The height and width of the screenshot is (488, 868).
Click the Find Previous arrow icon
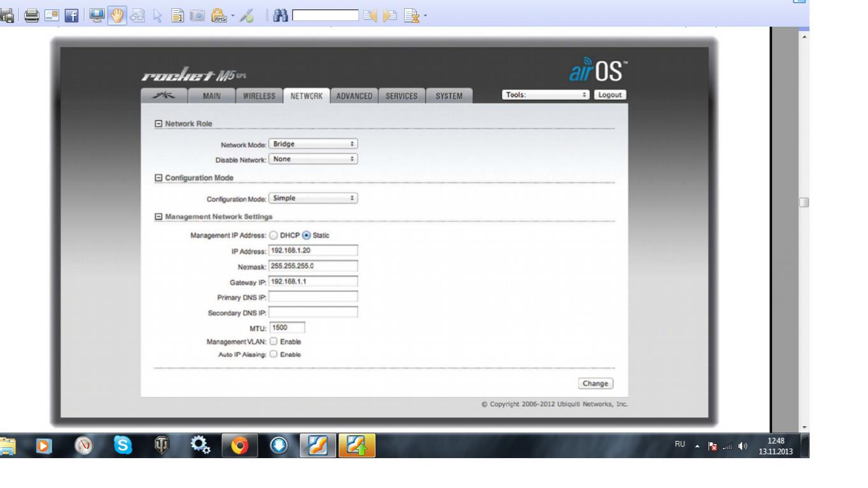[x=370, y=15]
